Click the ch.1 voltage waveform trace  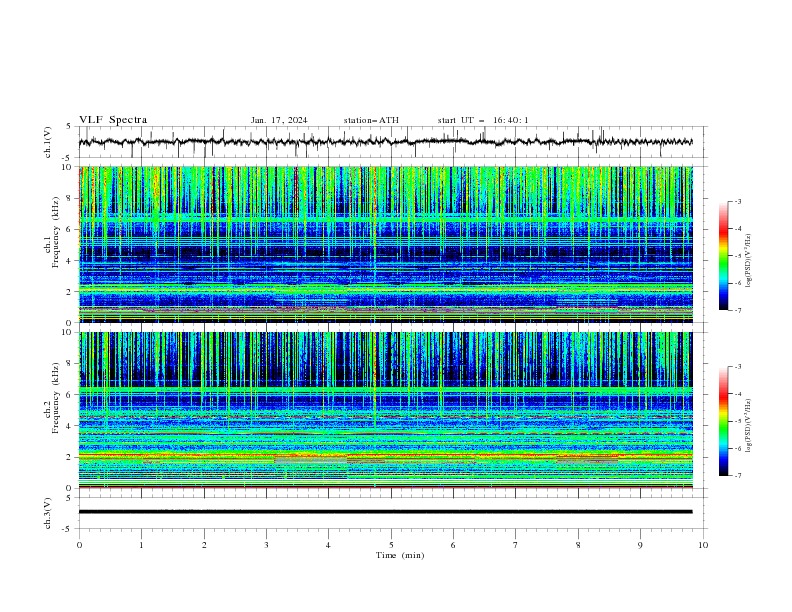pos(386,142)
